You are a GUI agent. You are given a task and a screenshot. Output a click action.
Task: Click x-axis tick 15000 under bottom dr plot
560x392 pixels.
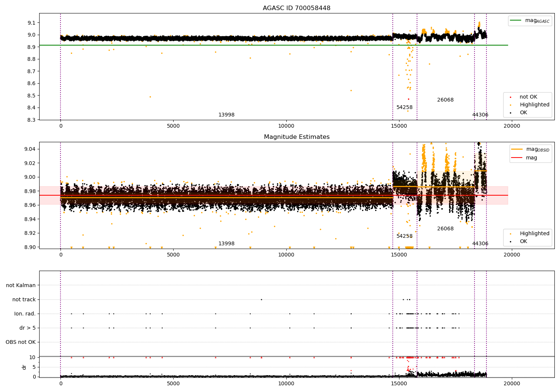tap(399, 384)
